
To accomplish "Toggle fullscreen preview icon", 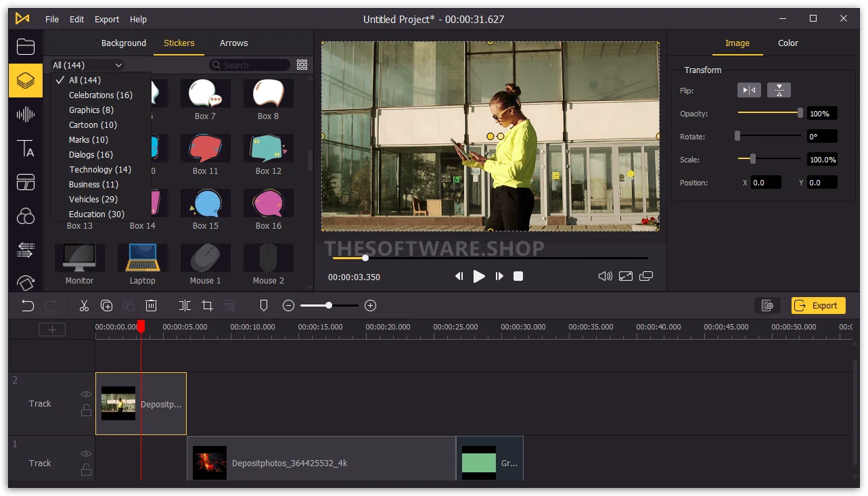I will 626,276.
